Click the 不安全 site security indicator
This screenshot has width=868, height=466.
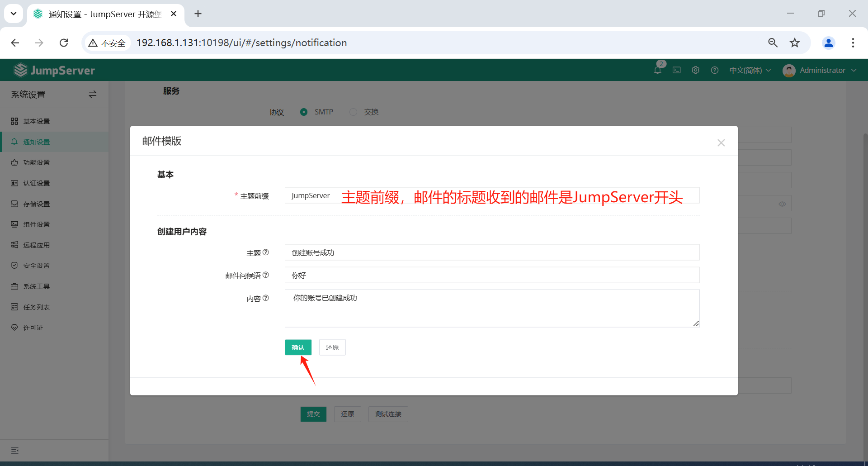[107, 43]
